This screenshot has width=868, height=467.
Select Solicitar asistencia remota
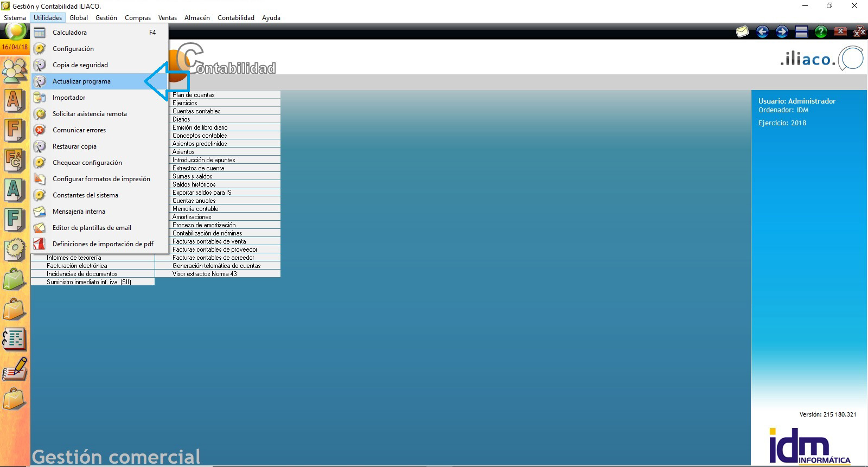[100, 114]
